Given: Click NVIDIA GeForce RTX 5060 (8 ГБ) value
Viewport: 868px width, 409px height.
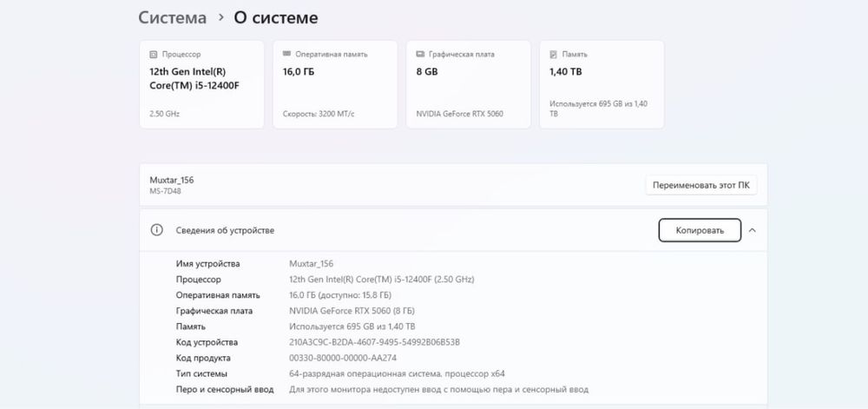Looking at the screenshot, I should click(x=352, y=311).
